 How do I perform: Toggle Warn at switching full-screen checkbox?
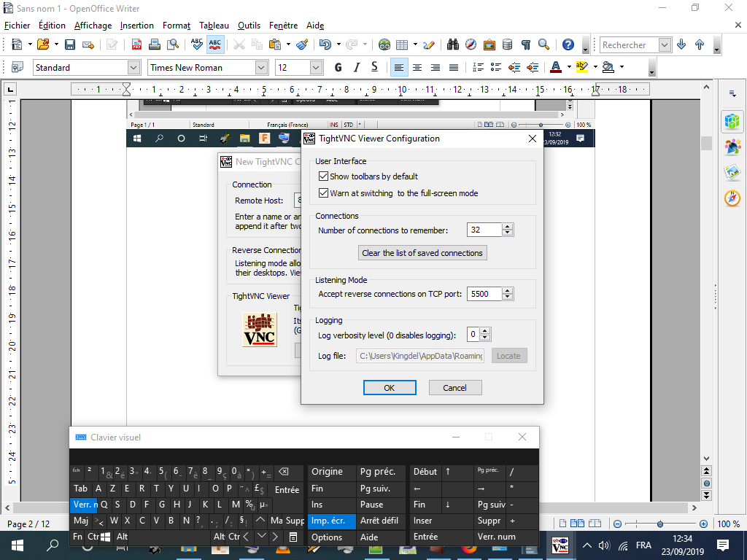click(x=323, y=192)
